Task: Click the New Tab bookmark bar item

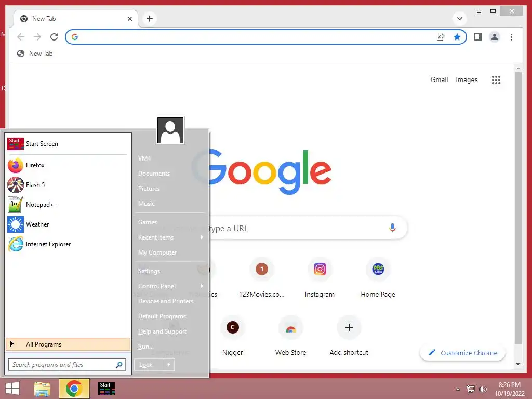Action: (35, 54)
